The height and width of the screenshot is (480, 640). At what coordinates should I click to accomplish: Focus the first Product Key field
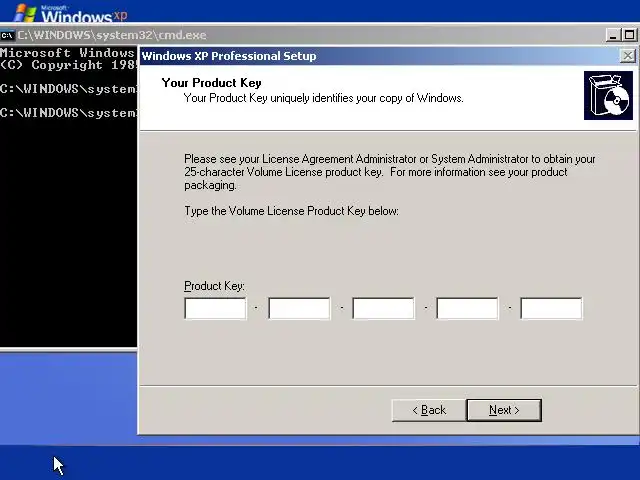pos(216,308)
